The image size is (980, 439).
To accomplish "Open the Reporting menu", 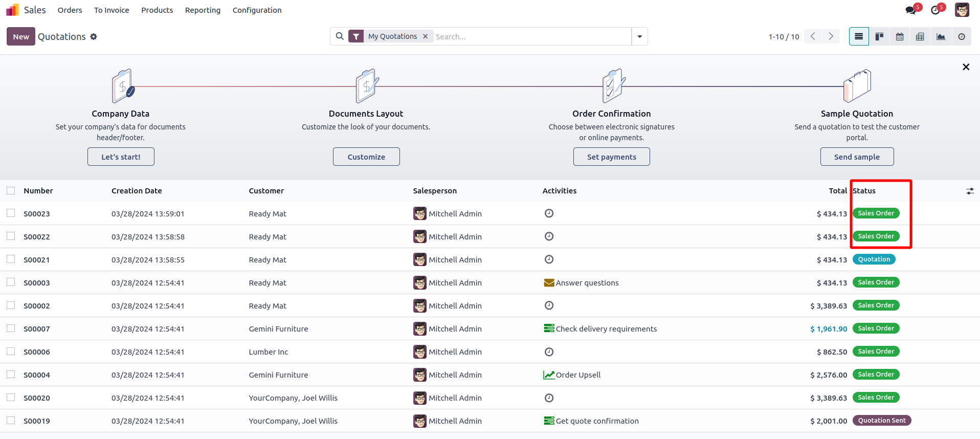I will pos(203,10).
